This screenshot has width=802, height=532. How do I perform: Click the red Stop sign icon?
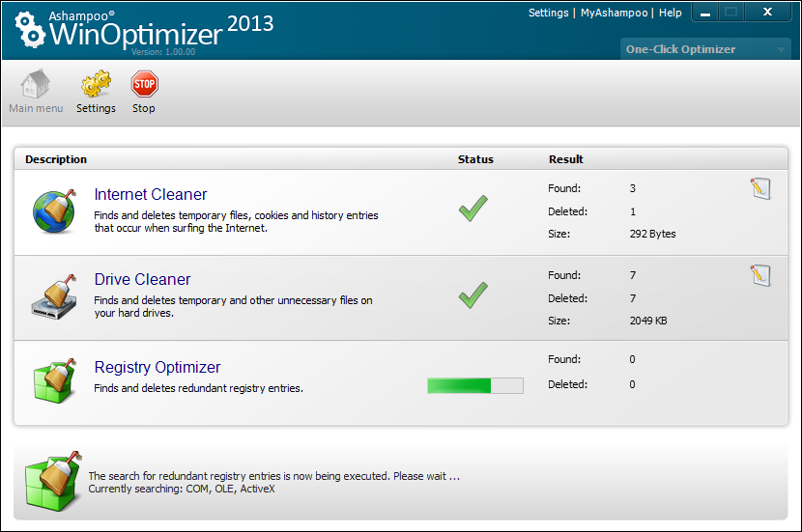coord(144,84)
